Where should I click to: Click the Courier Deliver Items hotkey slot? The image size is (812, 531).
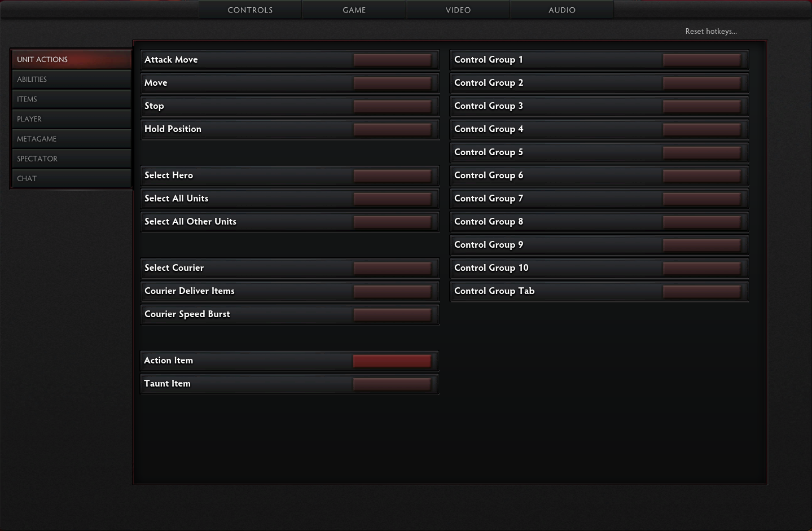point(392,291)
